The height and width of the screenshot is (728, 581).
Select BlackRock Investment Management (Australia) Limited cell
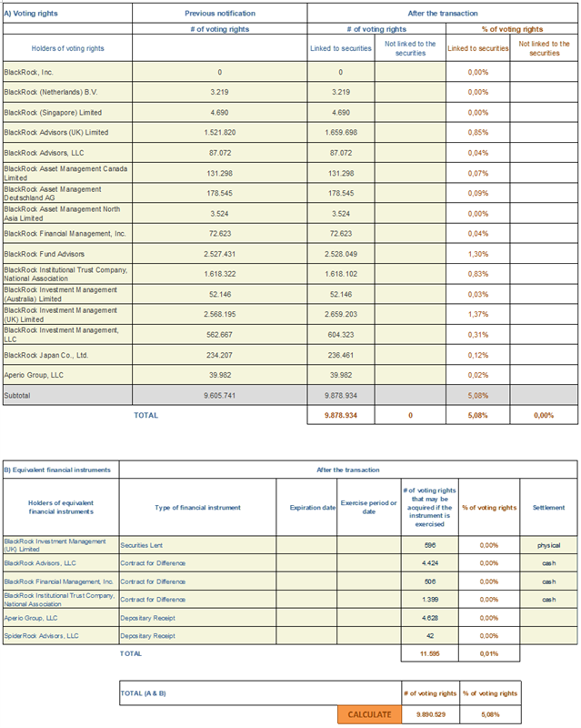(x=68, y=294)
